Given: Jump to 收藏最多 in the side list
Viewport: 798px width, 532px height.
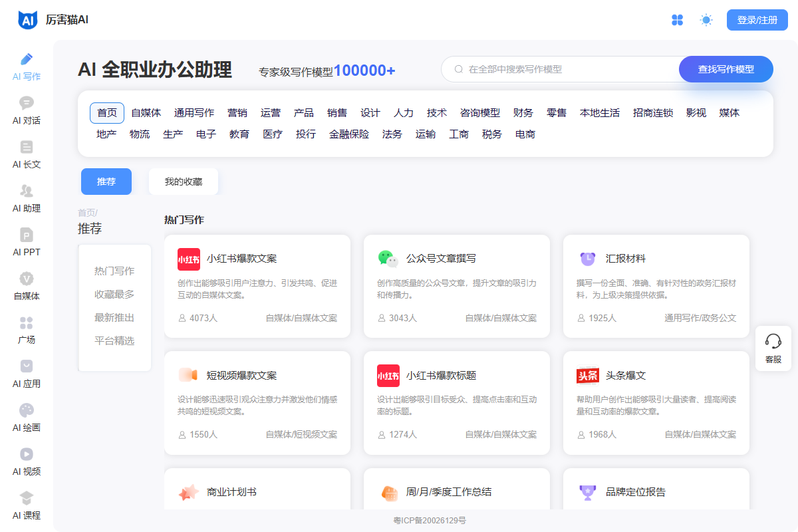Looking at the screenshot, I should pyautogui.click(x=114, y=294).
